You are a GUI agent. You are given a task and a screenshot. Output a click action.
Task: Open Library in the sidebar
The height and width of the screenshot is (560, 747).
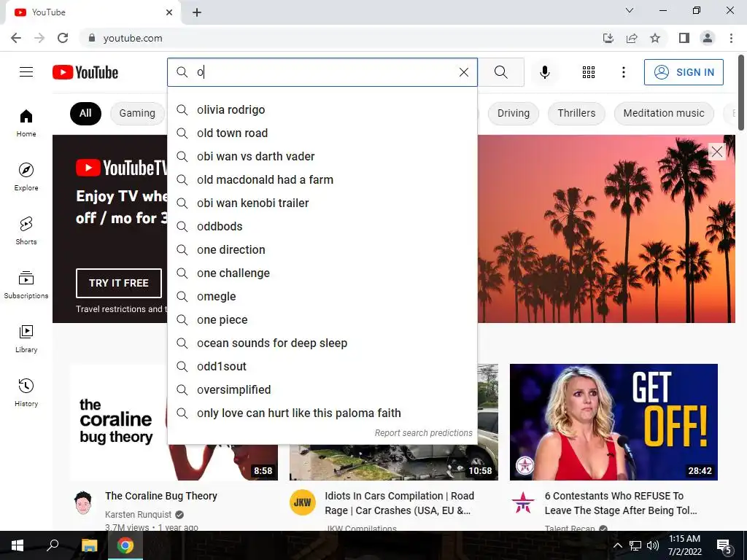click(x=26, y=338)
